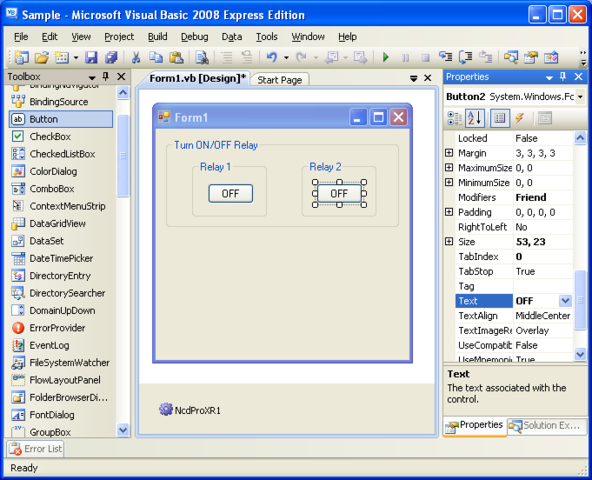Show Properties list button in Properties panel

click(500, 118)
